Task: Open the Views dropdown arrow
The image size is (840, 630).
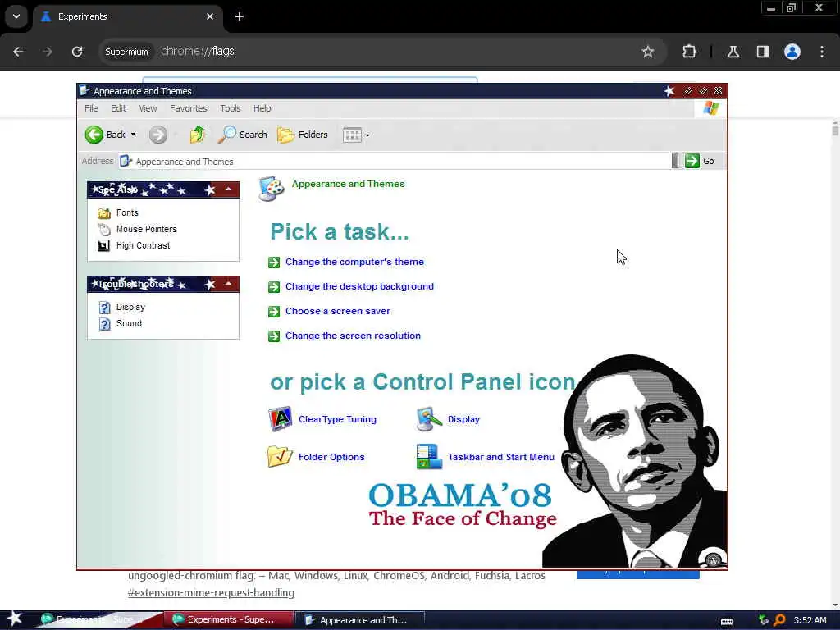Action: coord(367,135)
